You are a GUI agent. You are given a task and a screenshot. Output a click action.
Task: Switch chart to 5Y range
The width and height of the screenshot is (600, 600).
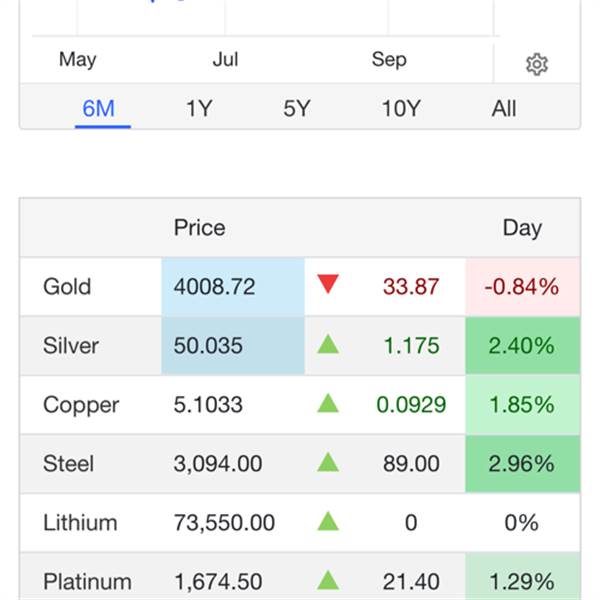pos(297,109)
